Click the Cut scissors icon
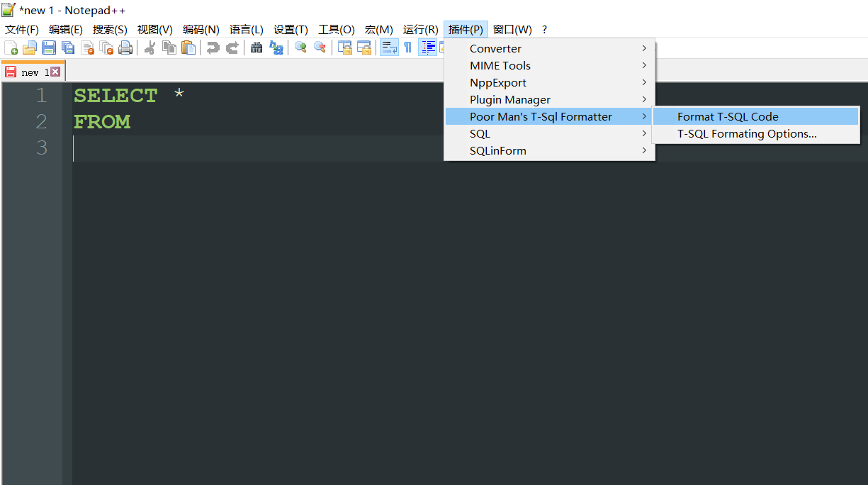The width and height of the screenshot is (868, 485). point(150,48)
